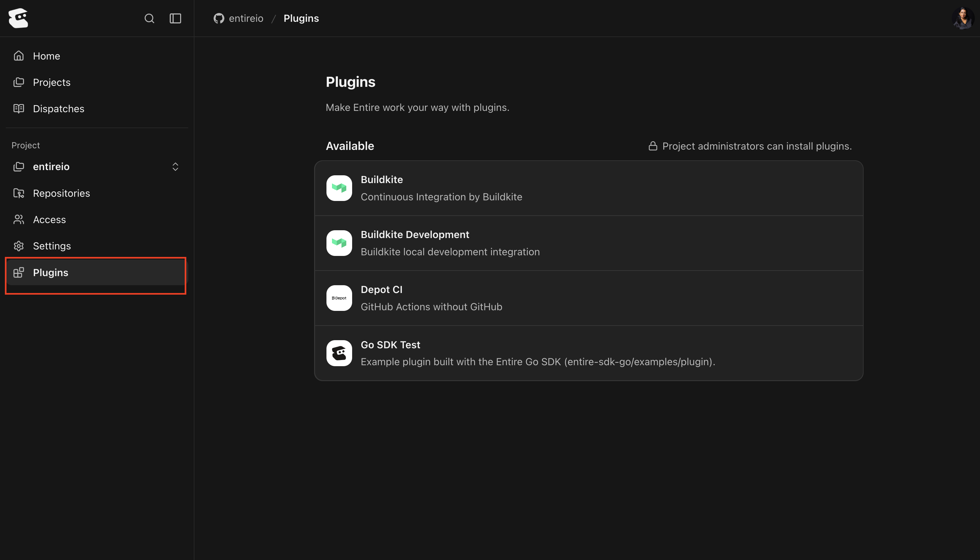980x560 pixels.
Task: Click the Entire logo in top-left corner
Action: pyautogui.click(x=19, y=18)
